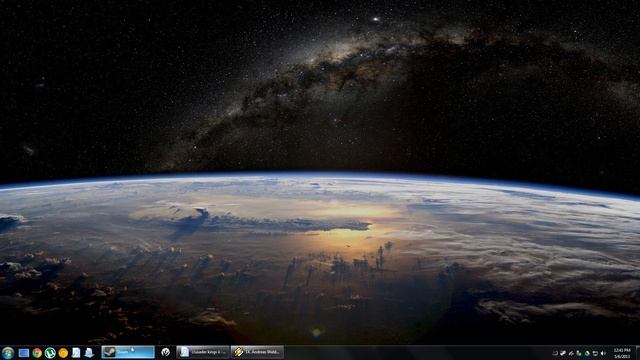Switch to the Steam window taskbar button
The width and height of the screenshot is (640, 360).
point(128,352)
